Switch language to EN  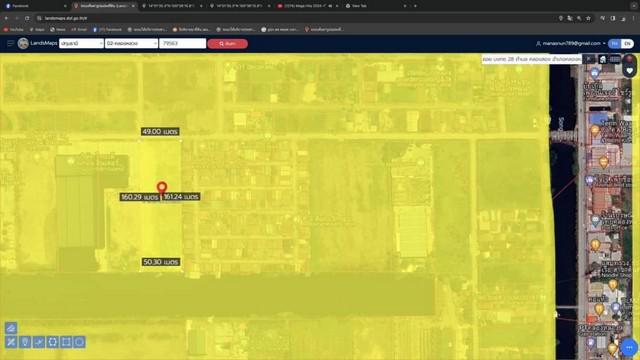[x=627, y=44]
